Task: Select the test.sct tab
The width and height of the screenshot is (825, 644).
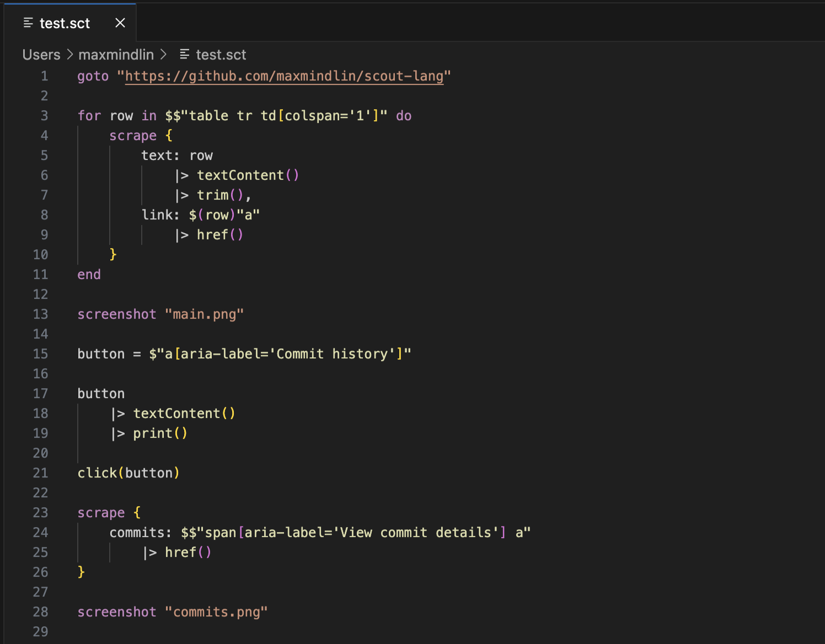Action: point(70,23)
